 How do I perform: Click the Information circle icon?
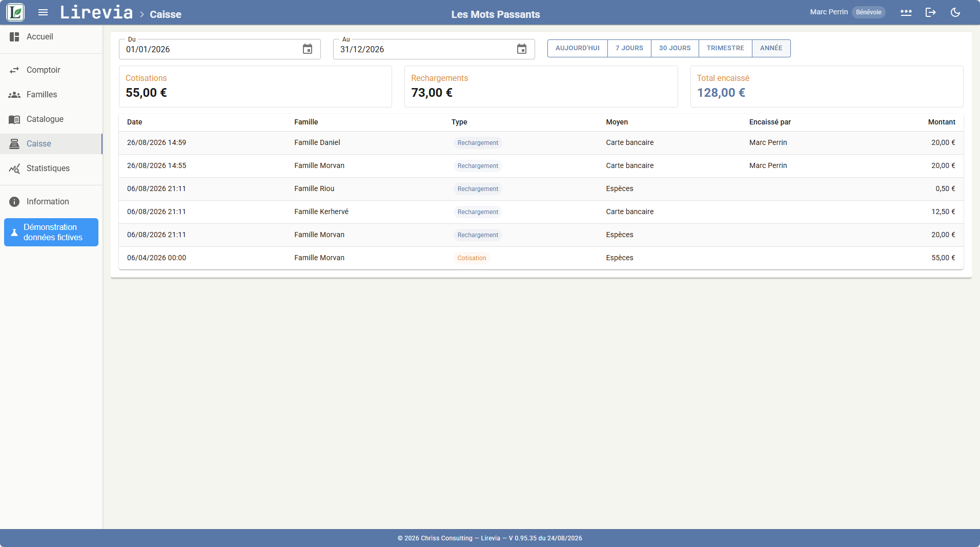click(14, 202)
